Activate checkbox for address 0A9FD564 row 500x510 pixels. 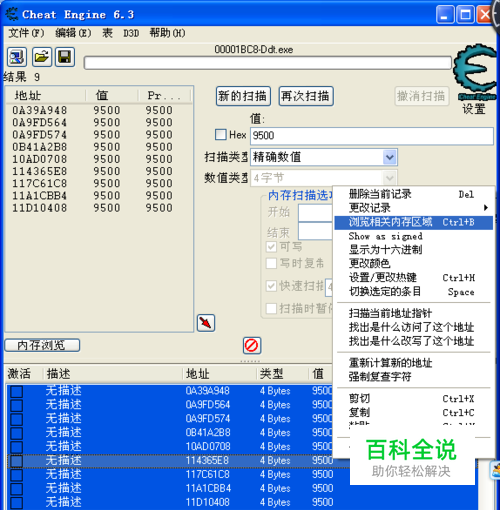(16, 405)
